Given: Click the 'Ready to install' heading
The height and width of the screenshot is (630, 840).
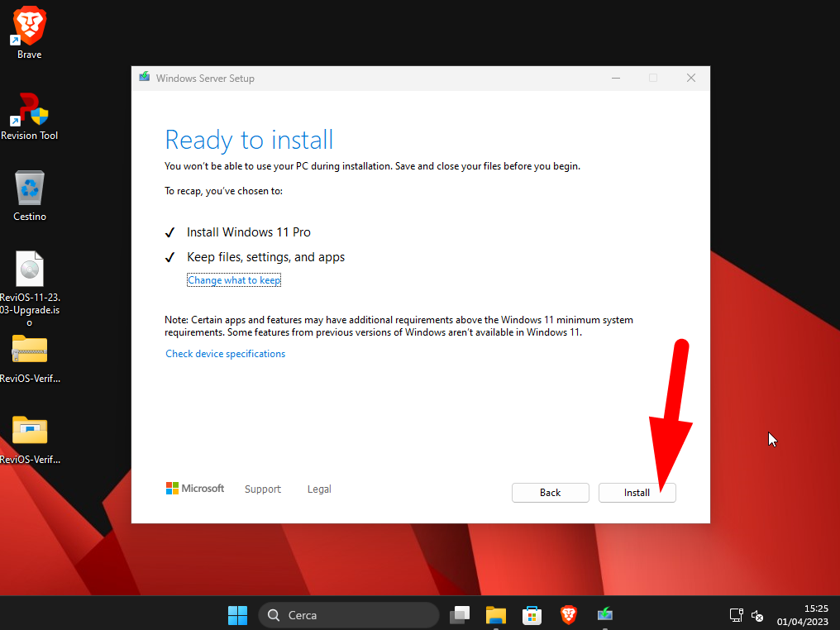Looking at the screenshot, I should pos(249,141).
